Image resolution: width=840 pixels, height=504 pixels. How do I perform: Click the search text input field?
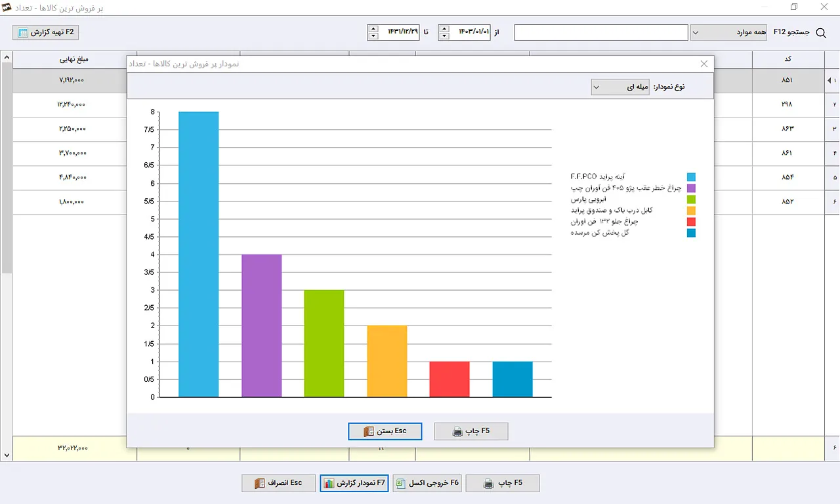(601, 32)
